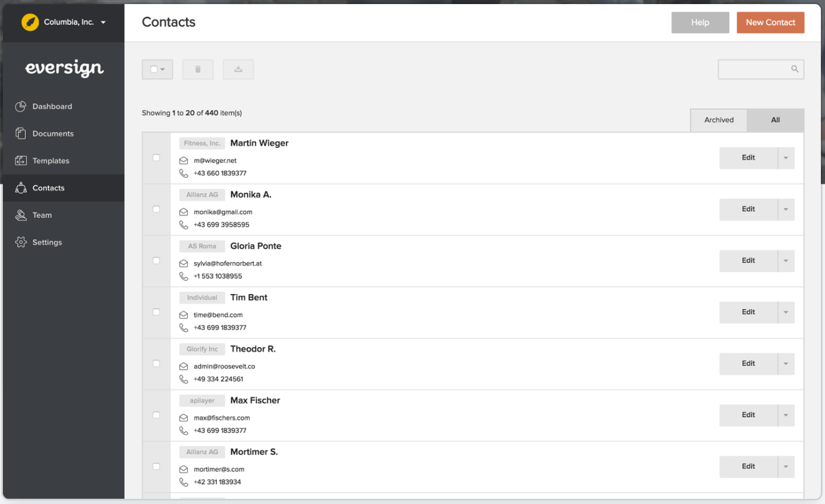Tick the checkbox for Gloria Ponte
The width and height of the screenshot is (825, 504).
point(156,261)
